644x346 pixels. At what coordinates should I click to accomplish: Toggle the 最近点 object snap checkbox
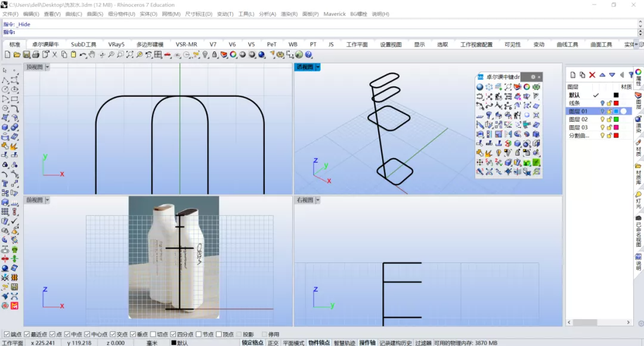click(x=27, y=335)
